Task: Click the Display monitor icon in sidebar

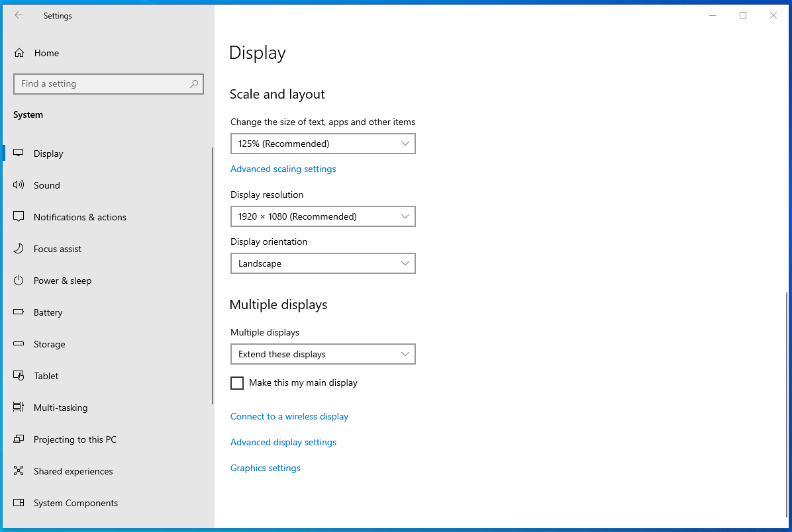Action: click(19, 153)
